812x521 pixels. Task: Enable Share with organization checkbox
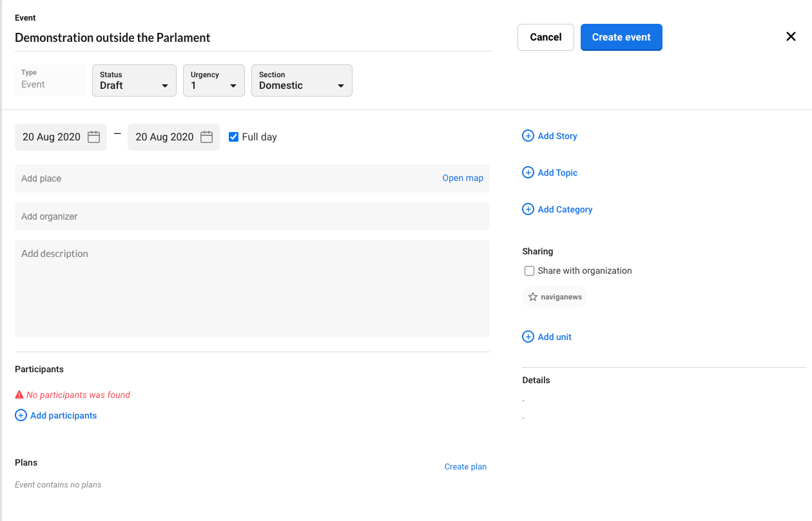tap(530, 271)
